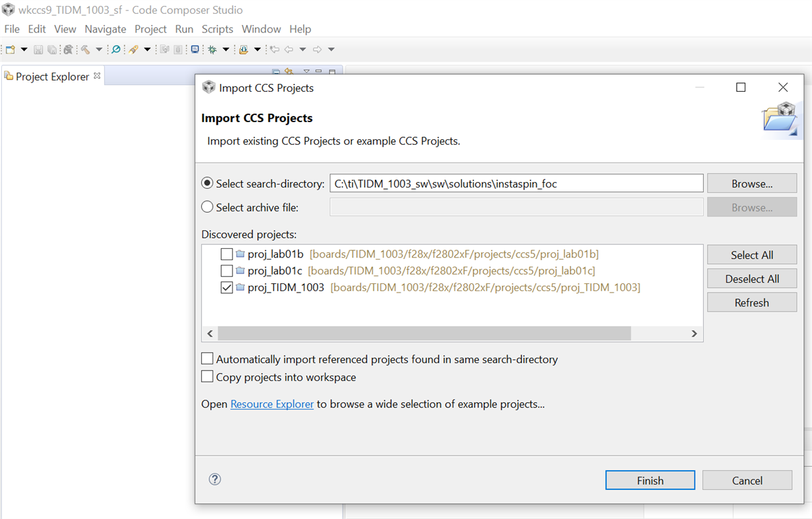The width and height of the screenshot is (812, 519).
Task: Click the Cancel button
Action: 747,480
